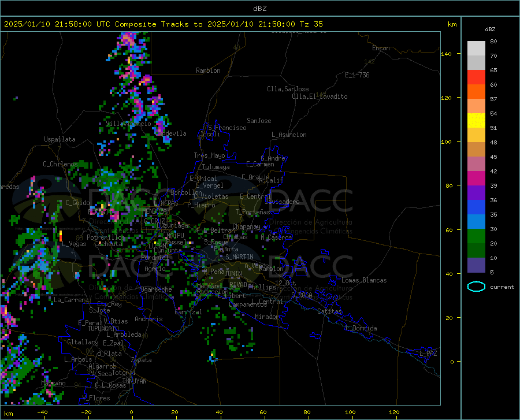Click the S_MARTIN city label
Viewport: 520px width, 420px height.
pos(239,257)
